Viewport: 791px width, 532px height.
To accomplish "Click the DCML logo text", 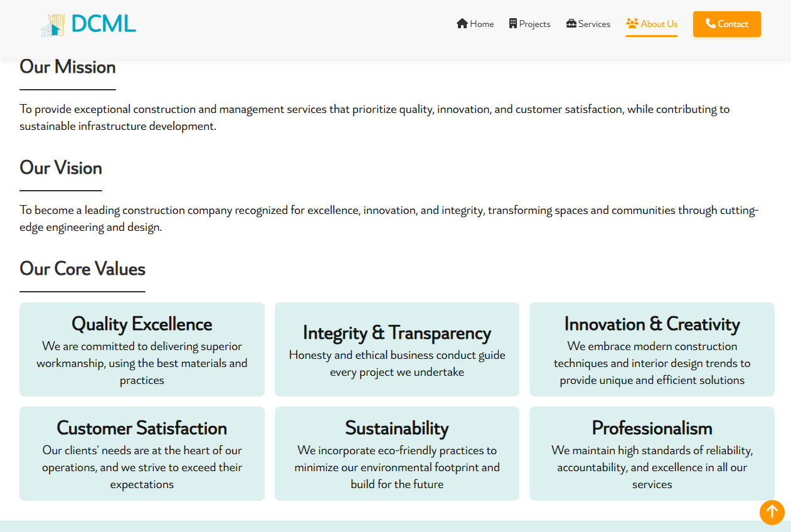I will coord(104,24).
